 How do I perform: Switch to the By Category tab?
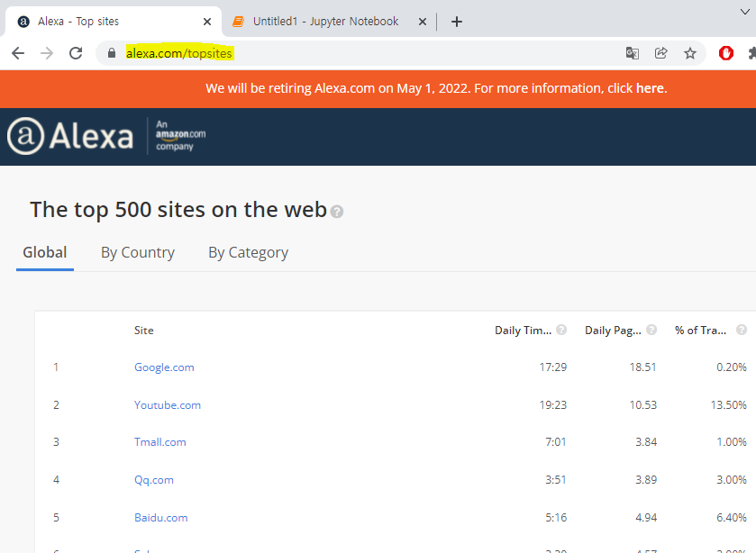(249, 253)
